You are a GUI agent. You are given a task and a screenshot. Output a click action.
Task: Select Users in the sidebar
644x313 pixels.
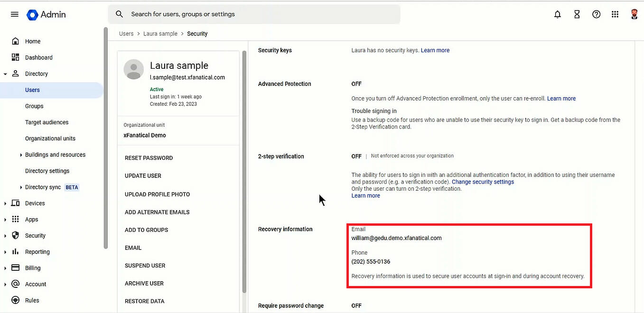coord(51,90)
